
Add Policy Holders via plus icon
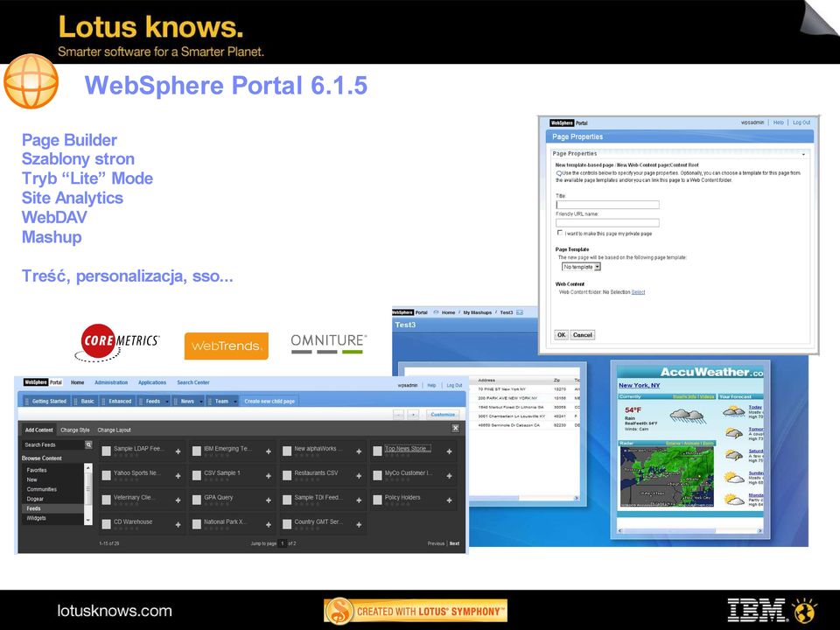[449, 500]
